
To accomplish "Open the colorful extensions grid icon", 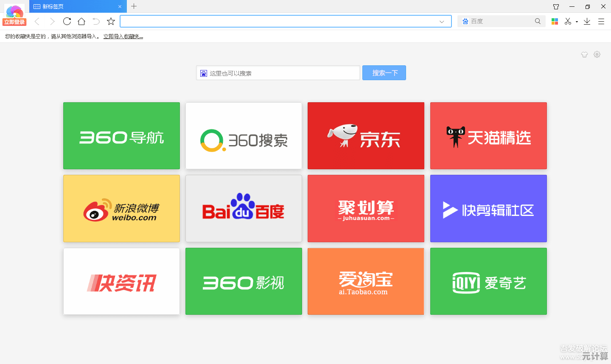I will click(x=555, y=22).
